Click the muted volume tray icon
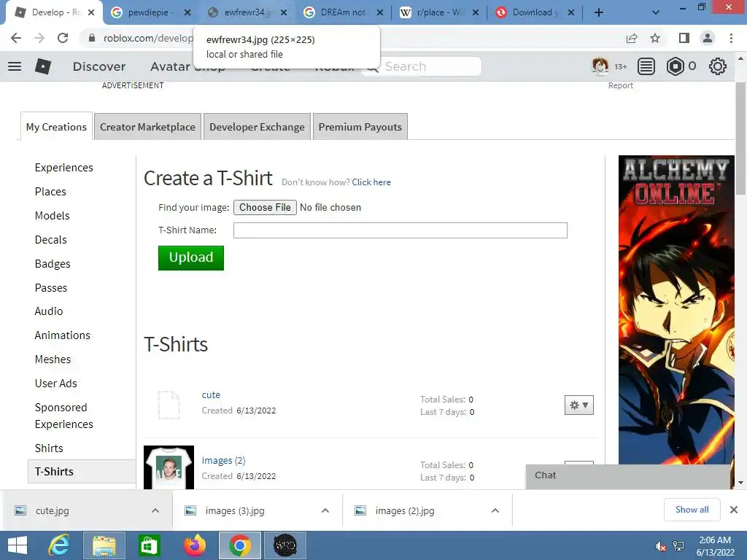 point(660,546)
